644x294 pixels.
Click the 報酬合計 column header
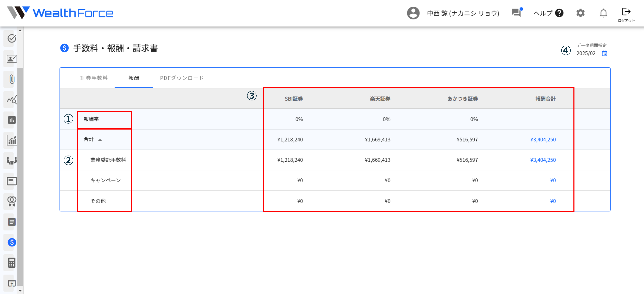[545, 99]
